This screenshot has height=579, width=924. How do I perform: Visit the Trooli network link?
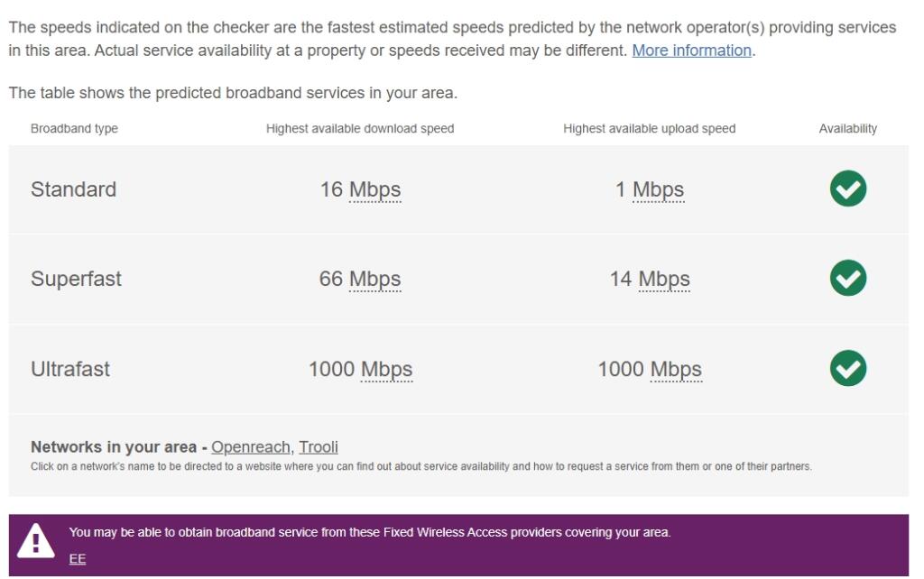[319, 447]
